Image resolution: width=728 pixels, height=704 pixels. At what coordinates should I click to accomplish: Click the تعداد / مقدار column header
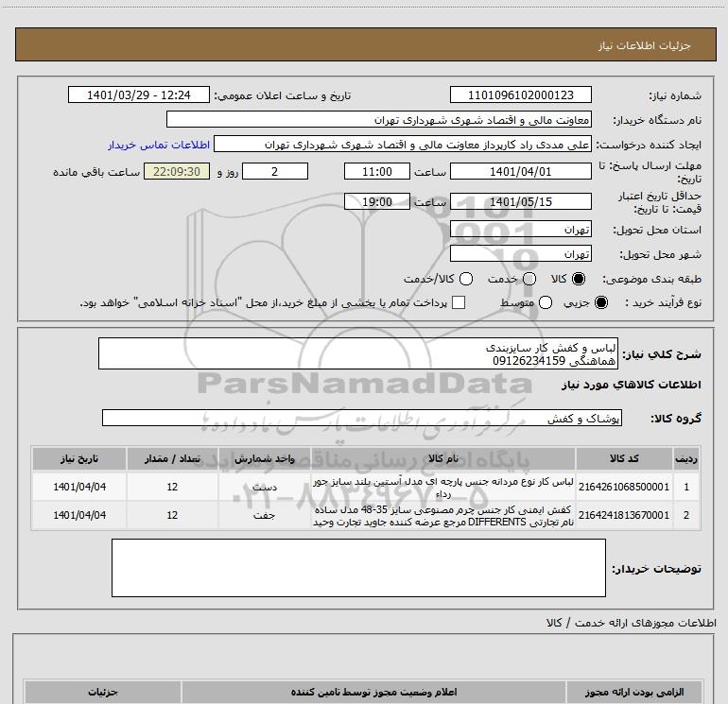click(172, 459)
